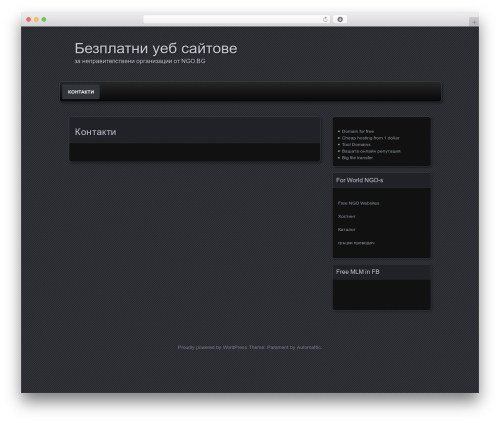Click the red close window dot
This screenshot has height=423, width=500.
(x=29, y=19)
